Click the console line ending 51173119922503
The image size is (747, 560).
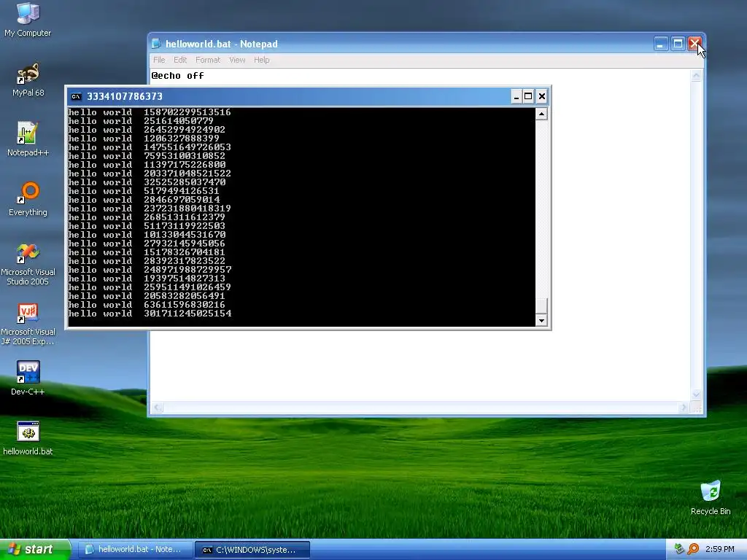147,226
